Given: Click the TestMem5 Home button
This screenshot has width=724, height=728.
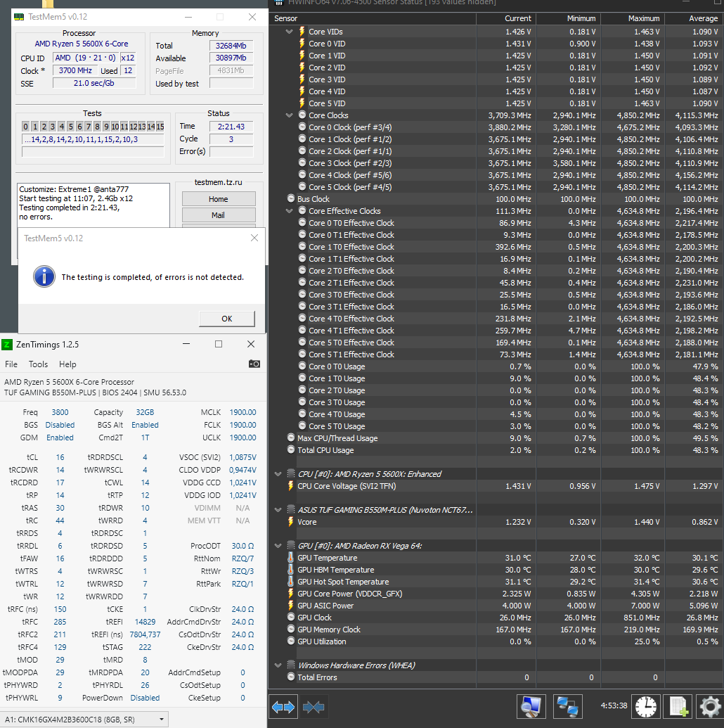Looking at the screenshot, I should pos(219,199).
